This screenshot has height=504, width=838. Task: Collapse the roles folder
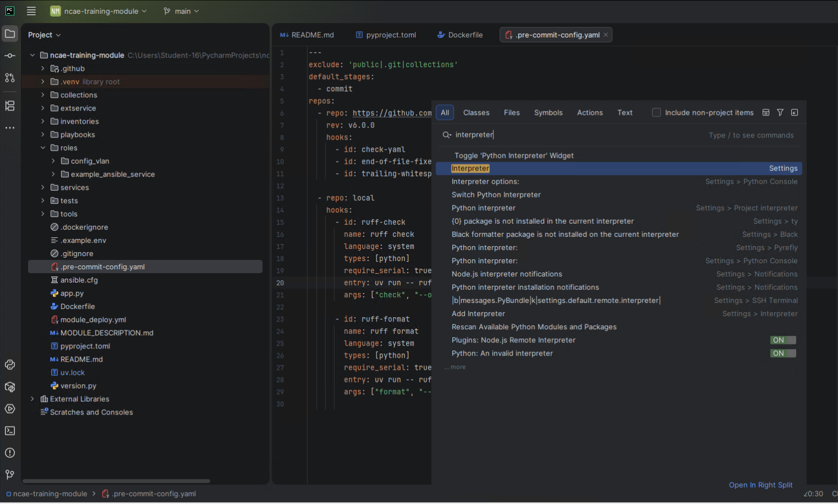(x=43, y=148)
